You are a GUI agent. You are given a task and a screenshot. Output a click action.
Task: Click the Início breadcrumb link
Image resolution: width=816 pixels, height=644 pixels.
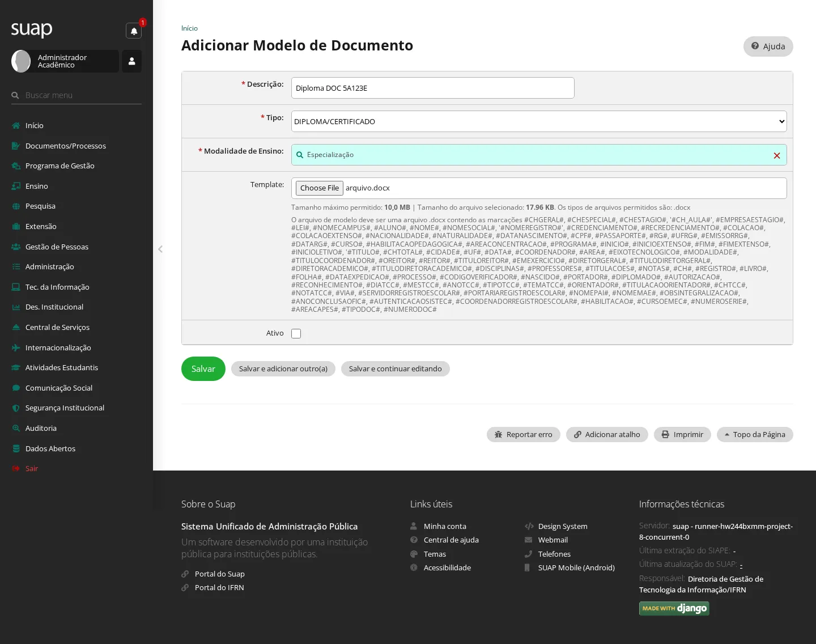click(189, 28)
